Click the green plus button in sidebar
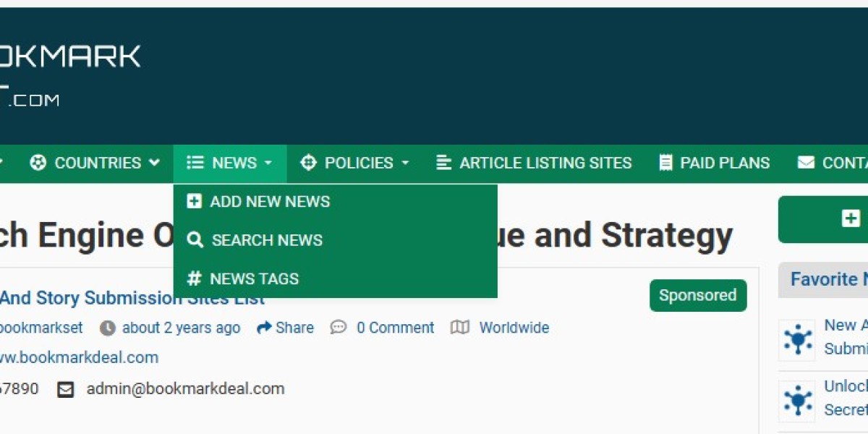This screenshot has height=434, width=868. pos(823,219)
